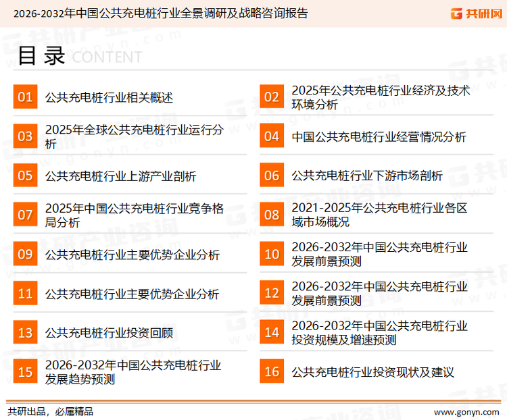Screen dimensions: 507x420
Task: Click the orange 07 number box
Action: pyautogui.click(x=25, y=215)
